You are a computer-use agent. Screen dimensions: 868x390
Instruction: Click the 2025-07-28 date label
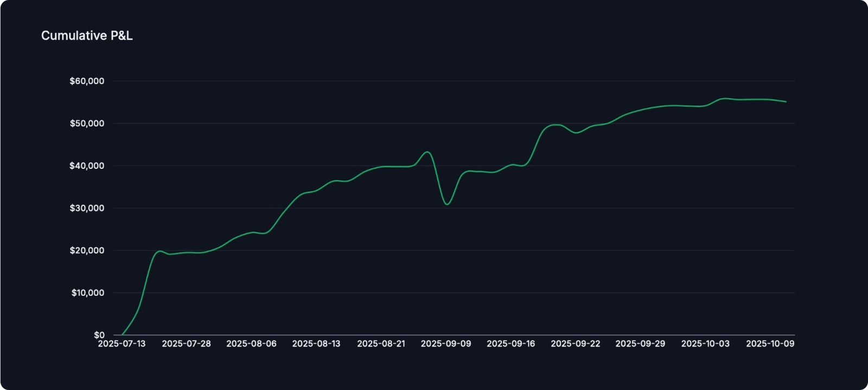point(186,344)
